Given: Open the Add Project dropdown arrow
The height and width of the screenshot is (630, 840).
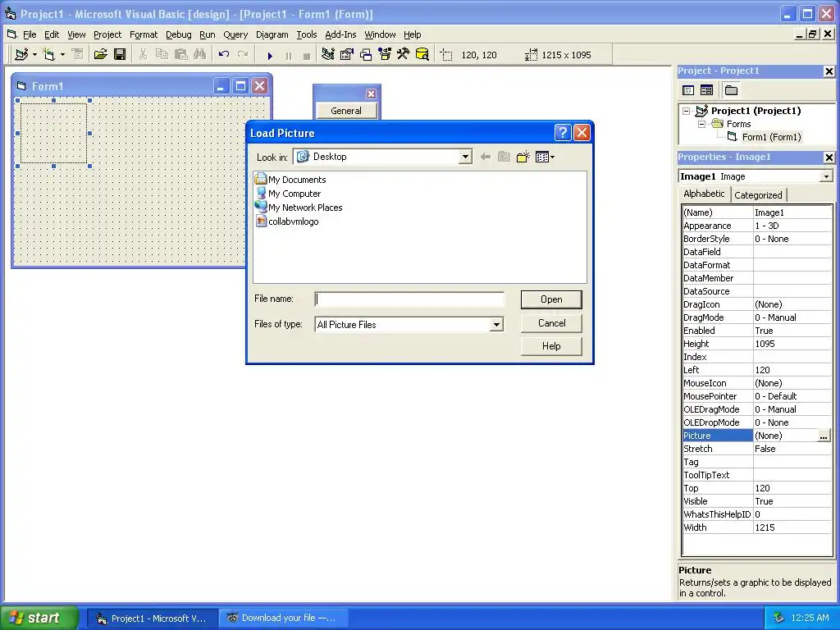Looking at the screenshot, I should 34,54.
